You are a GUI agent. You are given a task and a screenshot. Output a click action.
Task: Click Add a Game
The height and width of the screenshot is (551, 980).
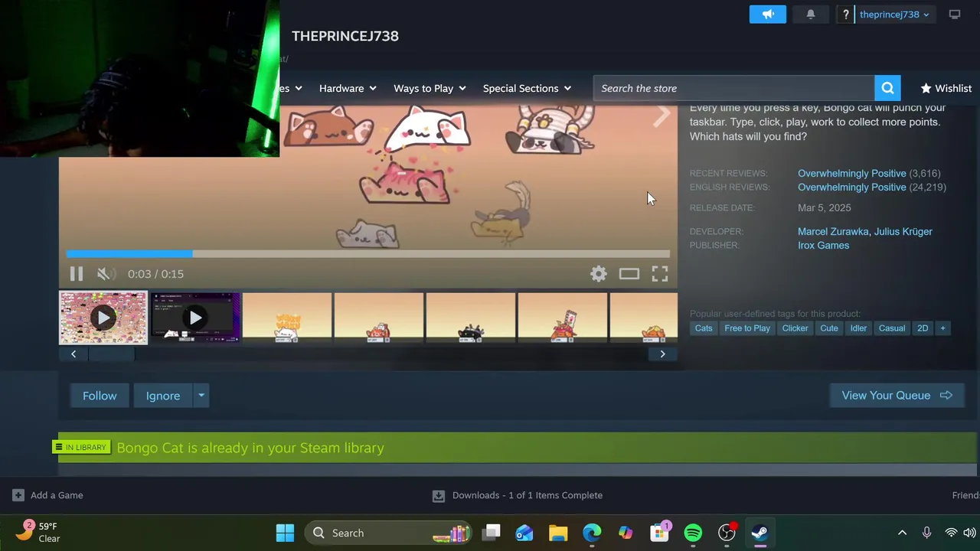pyautogui.click(x=47, y=495)
